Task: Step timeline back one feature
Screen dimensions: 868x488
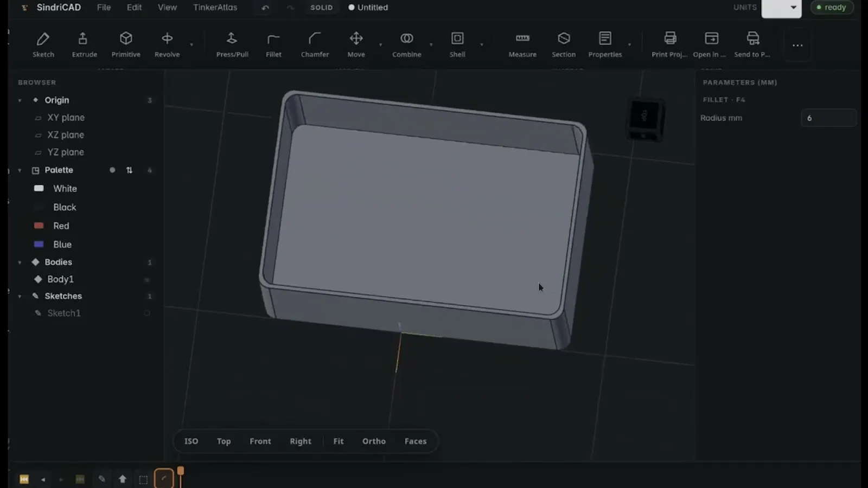Action: coord(43,479)
